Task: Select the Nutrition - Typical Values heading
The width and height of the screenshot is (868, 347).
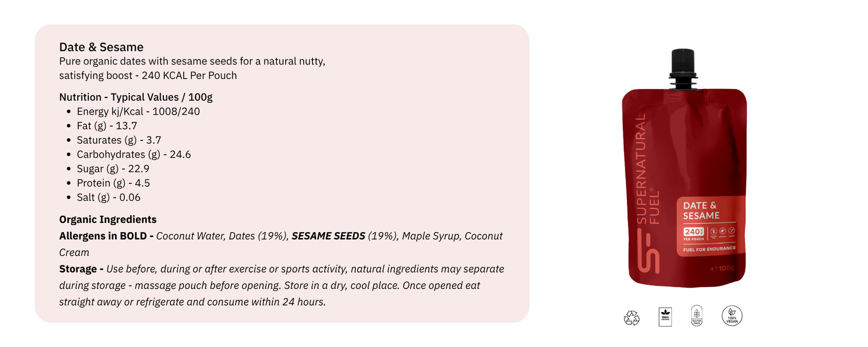Action: pos(136,97)
